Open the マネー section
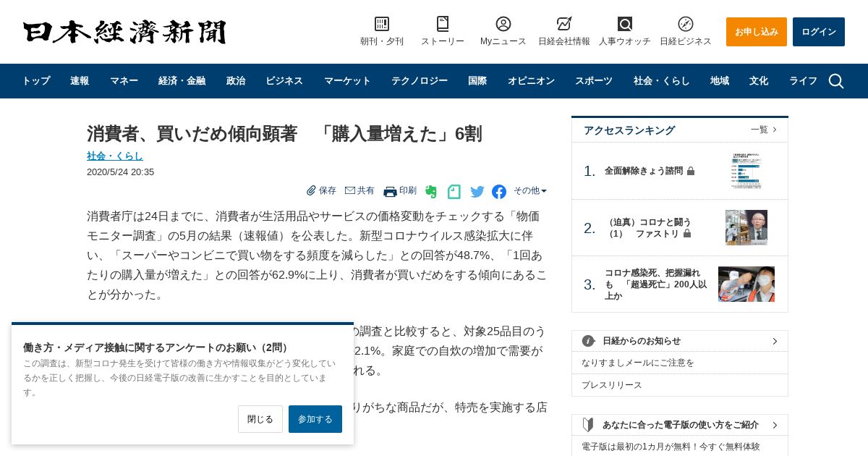Viewport: 868px width, 456px height. [x=124, y=81]
